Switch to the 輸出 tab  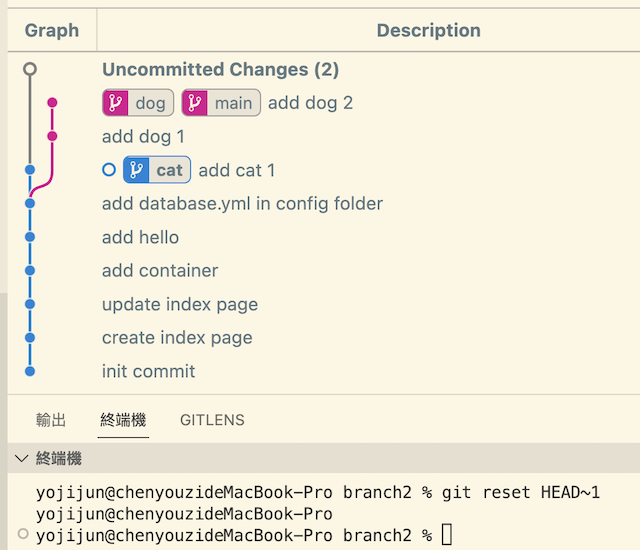pyautogui.click(x=51, y=420)
